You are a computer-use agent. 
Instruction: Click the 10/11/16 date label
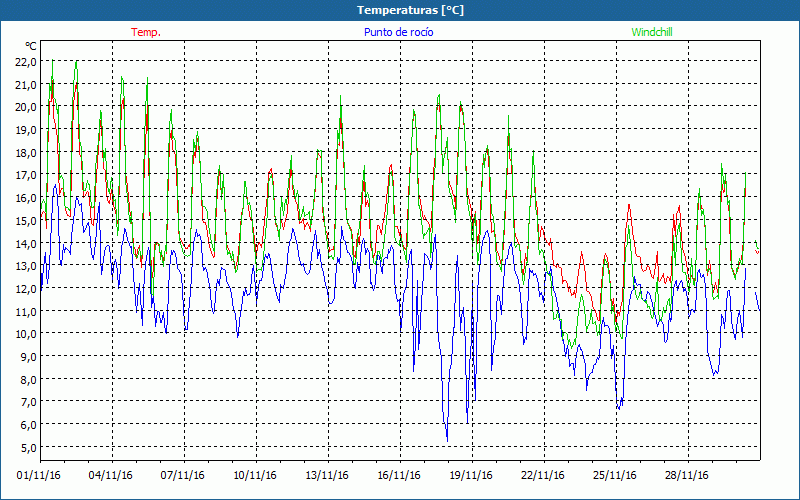[255, 476]
